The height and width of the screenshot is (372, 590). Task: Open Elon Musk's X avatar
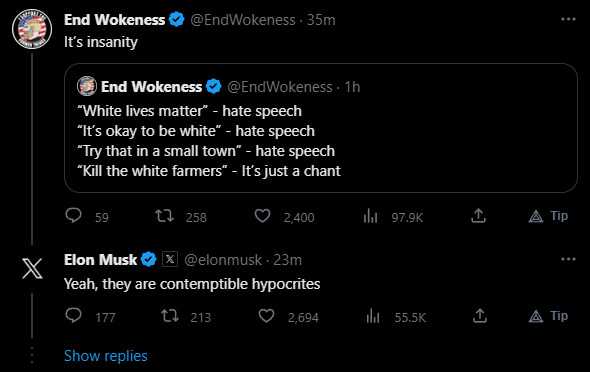tap(32, 268)
